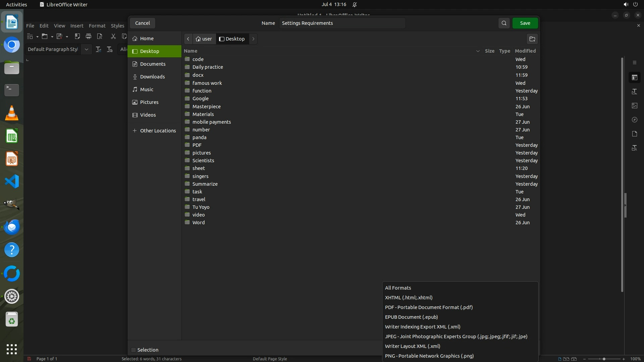Click the Update Selected Style icon
Screen dimensions: 644x362
tap(98, 49)
